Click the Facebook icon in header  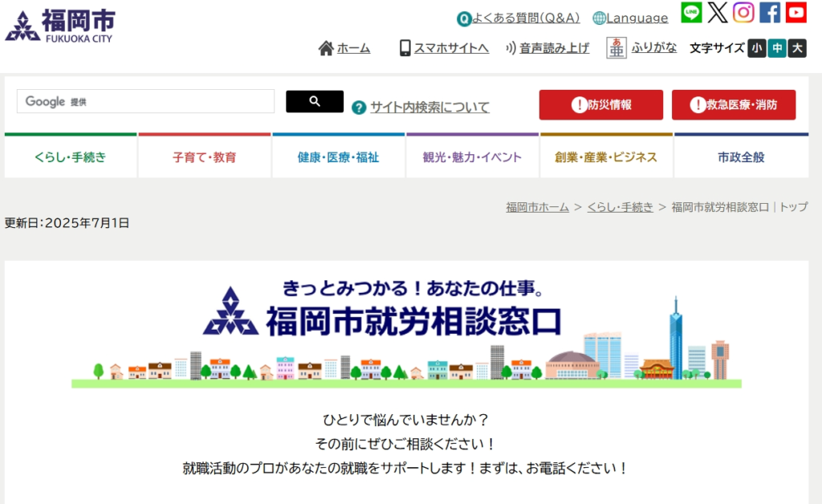pos(770,13)
